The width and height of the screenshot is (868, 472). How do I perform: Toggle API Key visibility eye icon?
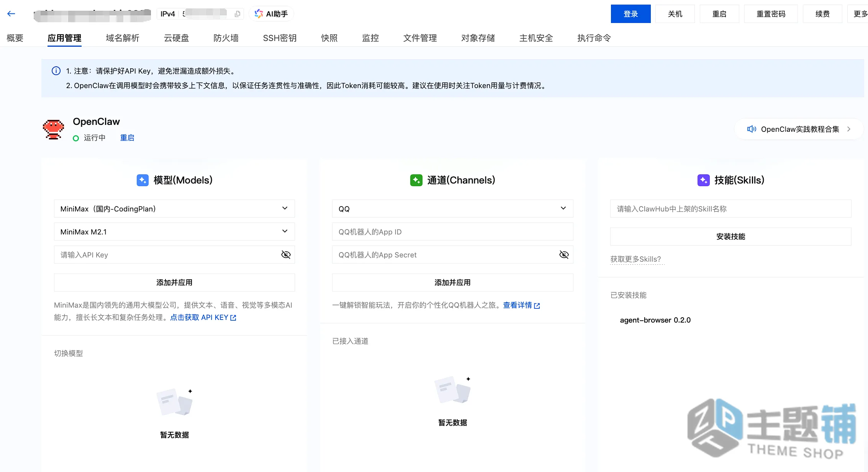[x=286, y=255]
